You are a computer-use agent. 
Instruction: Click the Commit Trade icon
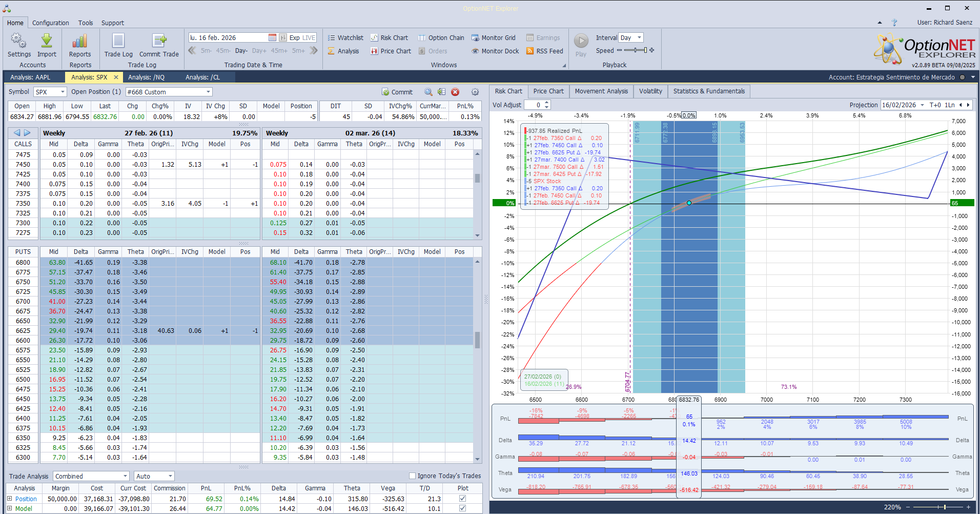(x=159, y=41)
